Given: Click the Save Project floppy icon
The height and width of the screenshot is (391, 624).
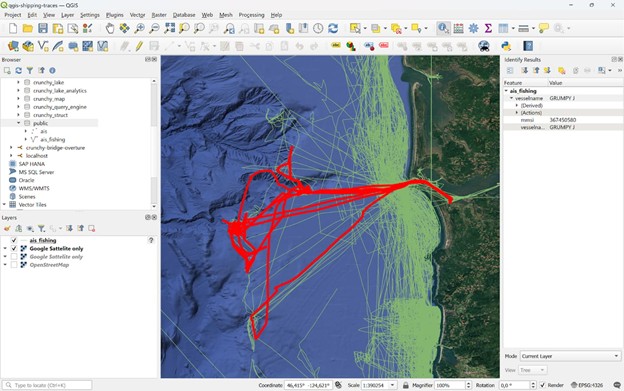Looking at the screenshot, I should click(x=43, y=28).
